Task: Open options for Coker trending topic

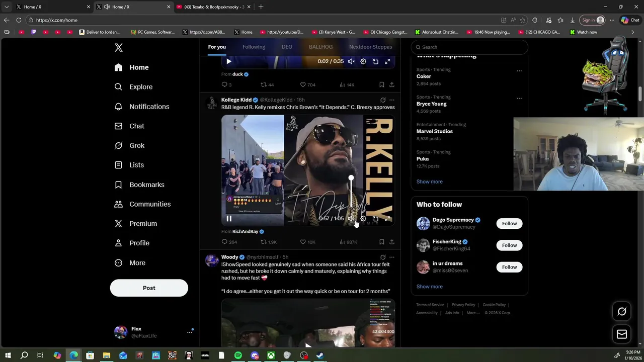Action: pyautogui.click(x=519, y=71)
